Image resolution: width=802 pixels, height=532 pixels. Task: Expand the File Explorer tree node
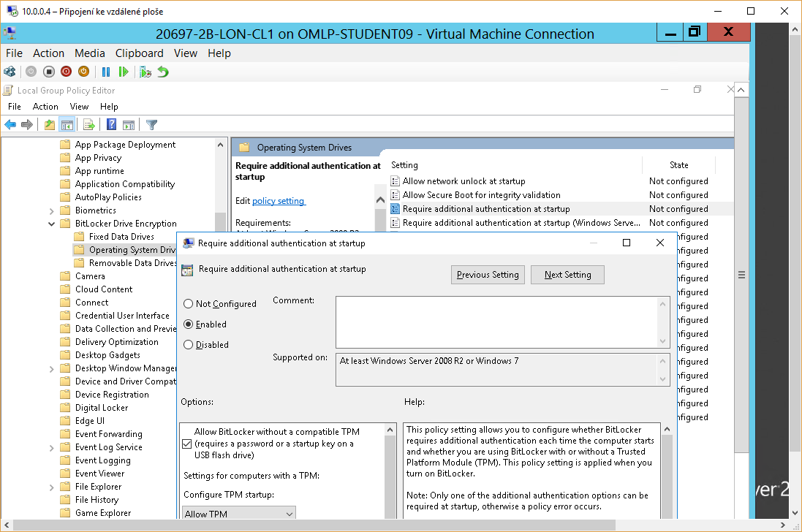[52, 487]
